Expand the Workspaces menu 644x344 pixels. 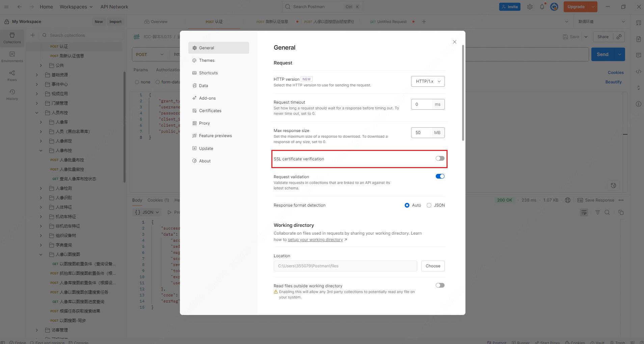[x=76, y=7]
